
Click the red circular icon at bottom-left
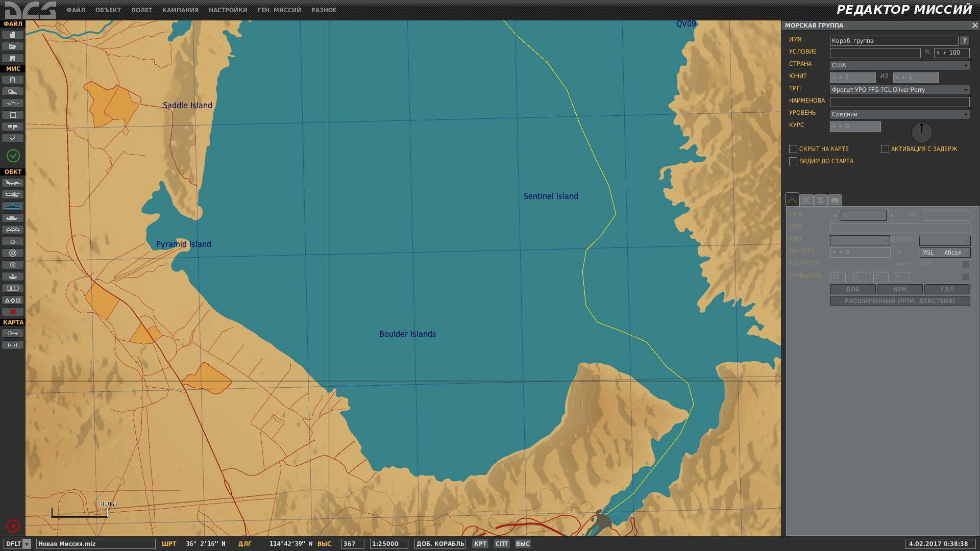click(13, 525)
